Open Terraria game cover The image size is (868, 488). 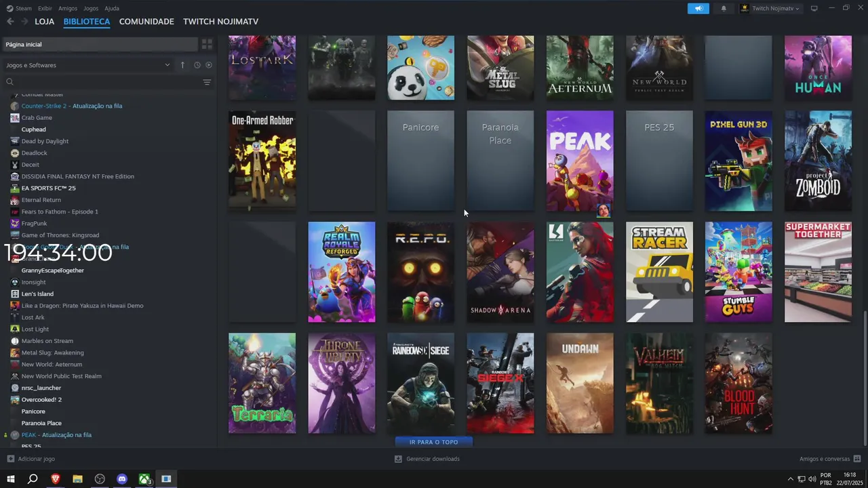[262, 383]
